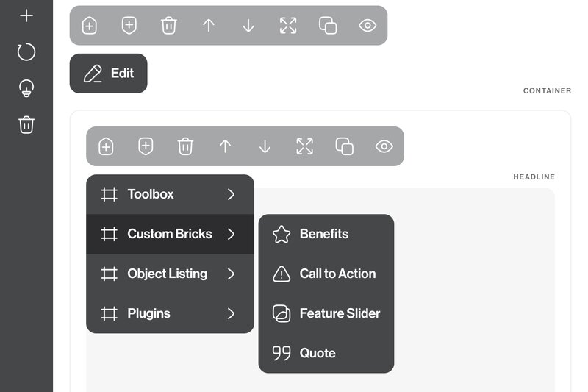
Task: Delete the container using the top toolbar trash
Action: coord(169,26)
